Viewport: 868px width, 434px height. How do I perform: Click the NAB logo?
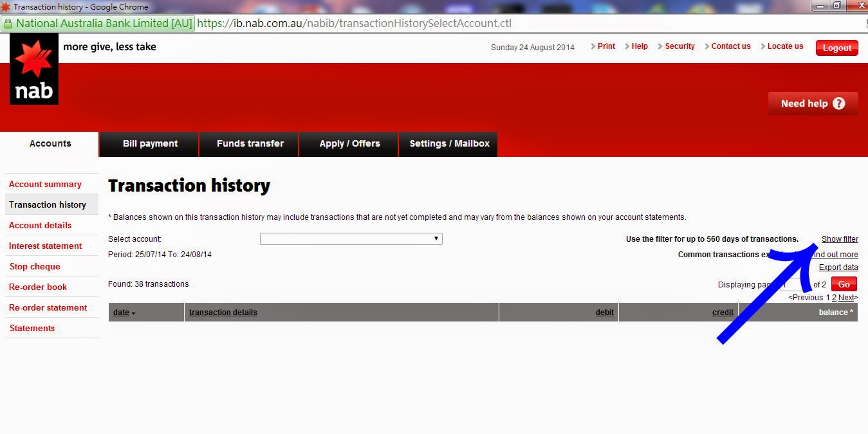pyautogui.click(x=34, y=69)
